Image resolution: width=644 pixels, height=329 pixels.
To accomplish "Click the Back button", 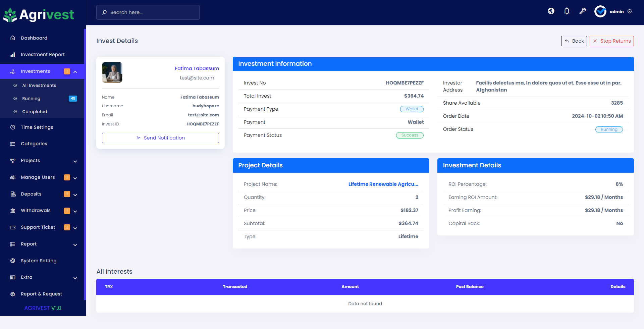I will (574, 41).
